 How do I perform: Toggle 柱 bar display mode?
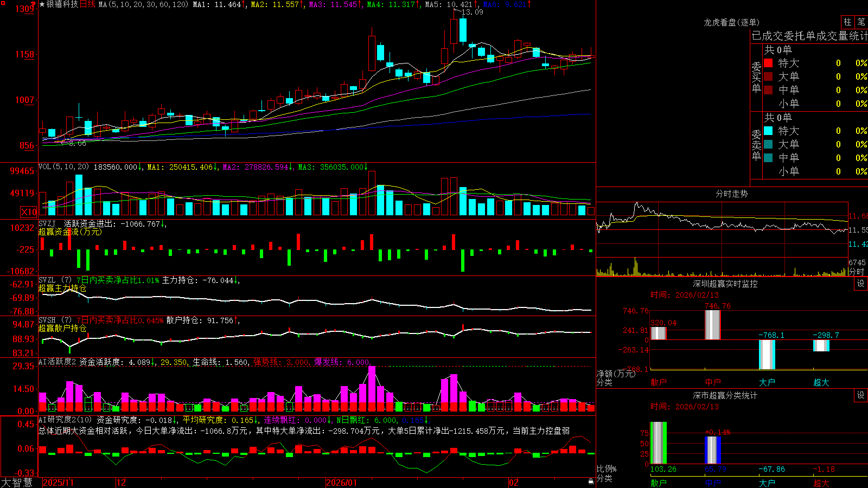847,22
